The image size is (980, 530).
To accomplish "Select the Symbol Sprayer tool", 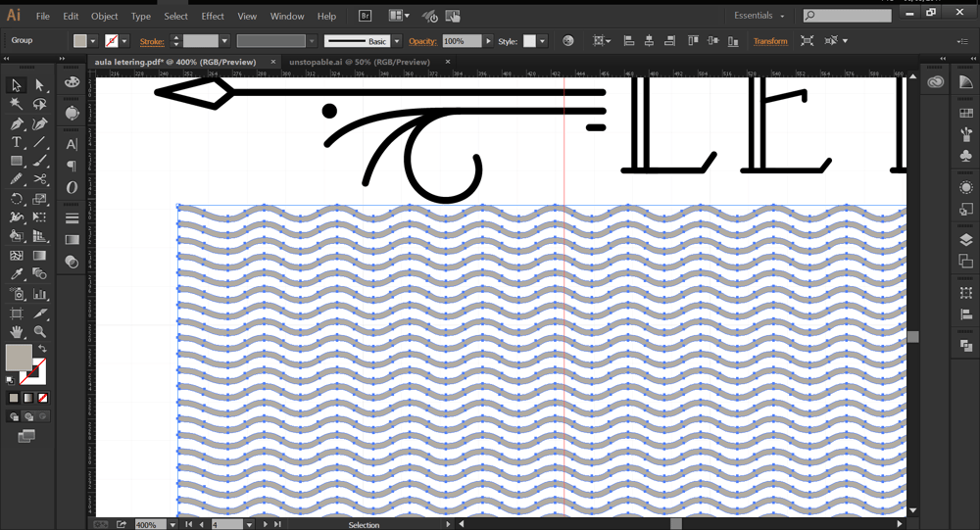I will 17,294.
